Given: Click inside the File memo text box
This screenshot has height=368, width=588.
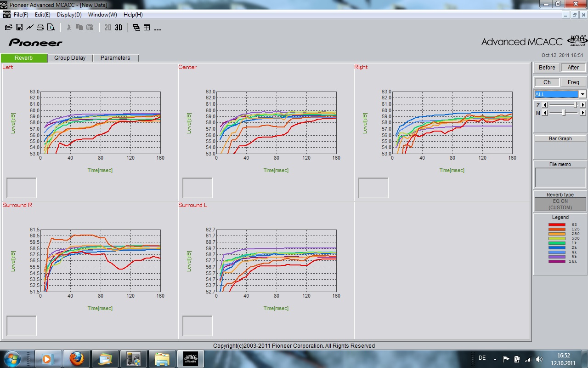Looking at the screenshot, I should [x=560, y=178].
